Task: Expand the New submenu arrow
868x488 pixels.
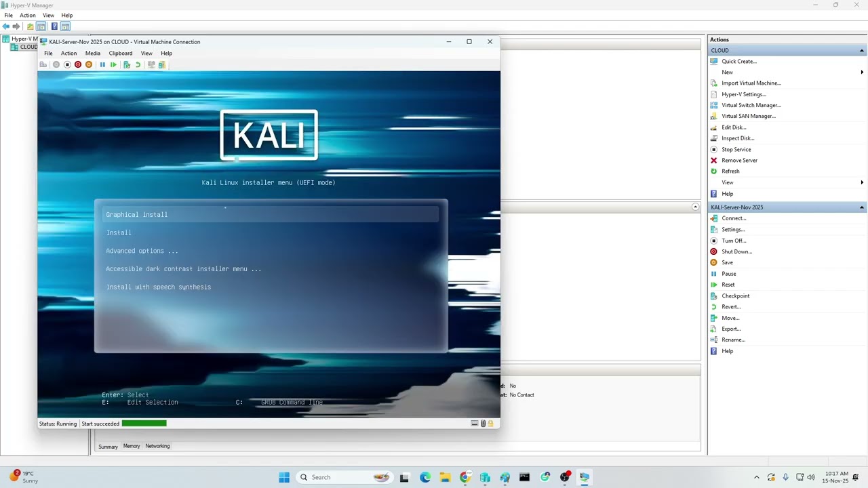Action: [x=862, y=72]
